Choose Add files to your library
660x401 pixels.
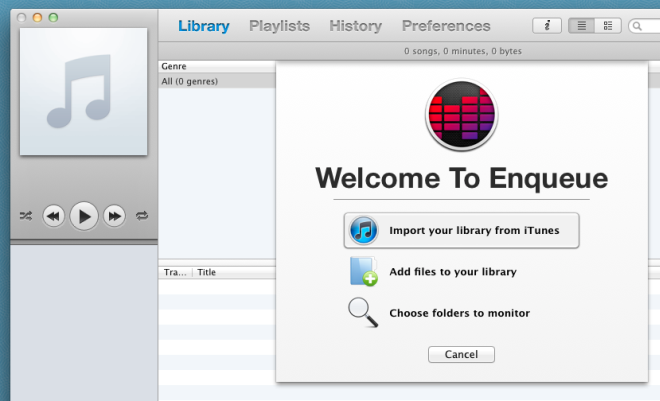452,272
